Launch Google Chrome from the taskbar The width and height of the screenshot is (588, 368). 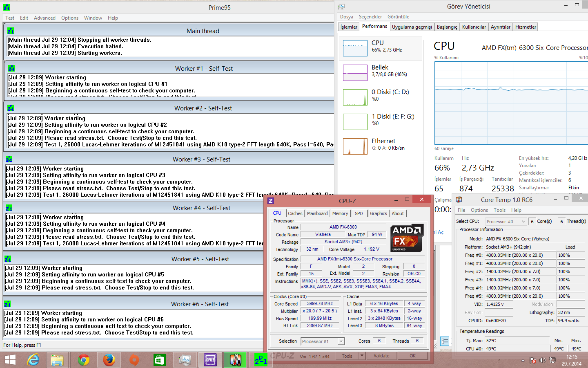pos(84,360)
